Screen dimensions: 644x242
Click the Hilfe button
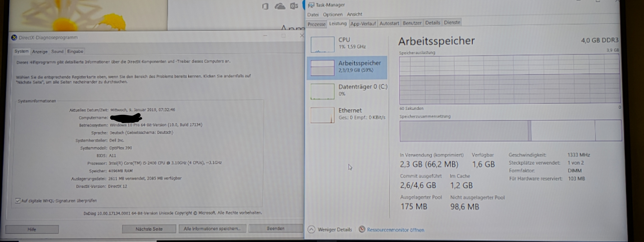pyautogui.click(x=32, y=229)
